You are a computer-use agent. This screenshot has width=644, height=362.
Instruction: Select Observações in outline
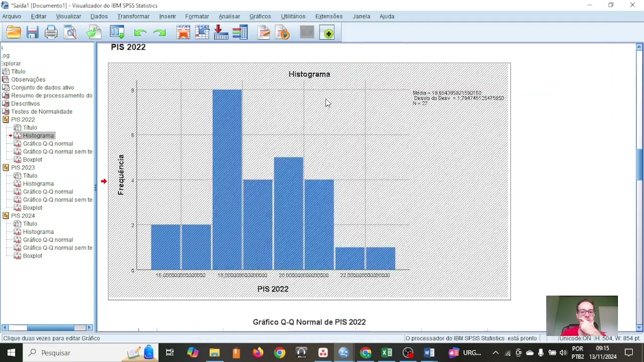coord(28,79)
